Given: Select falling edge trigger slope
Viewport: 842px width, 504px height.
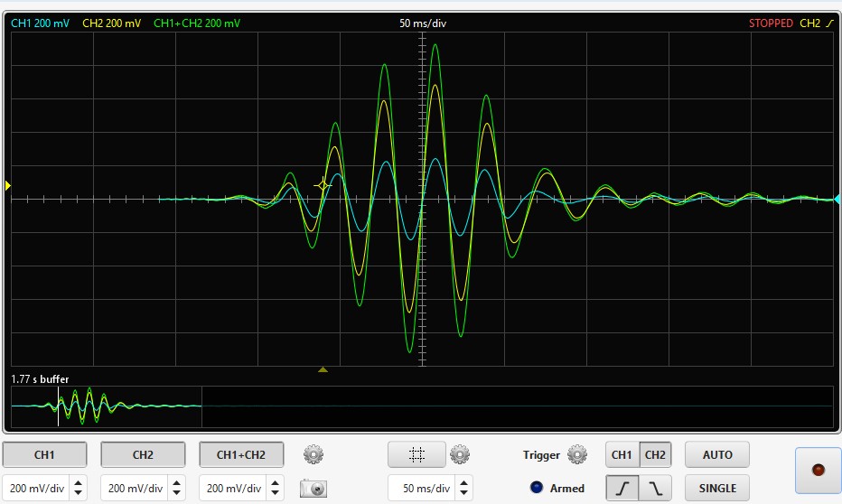Looking at the screenshot, I should (655, 488).
